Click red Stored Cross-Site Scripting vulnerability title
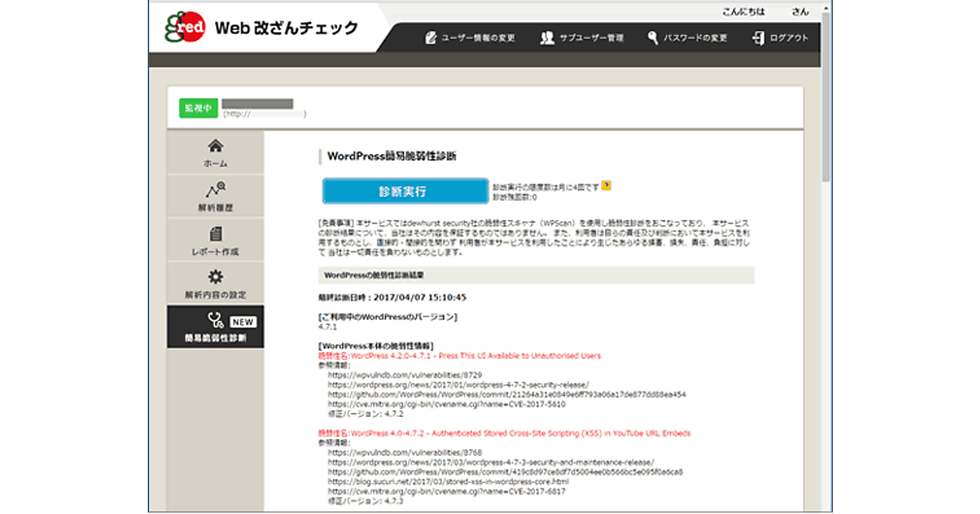The width and height of the screenshot is (980, 514). point(504,433)
